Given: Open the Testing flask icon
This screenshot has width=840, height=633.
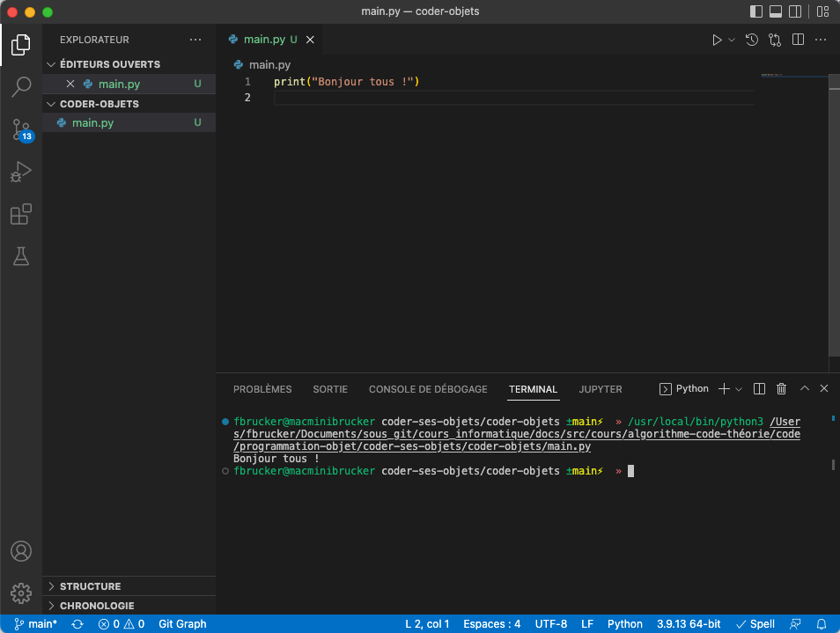Looking at the screenshot, I should (x=21, y=256).
